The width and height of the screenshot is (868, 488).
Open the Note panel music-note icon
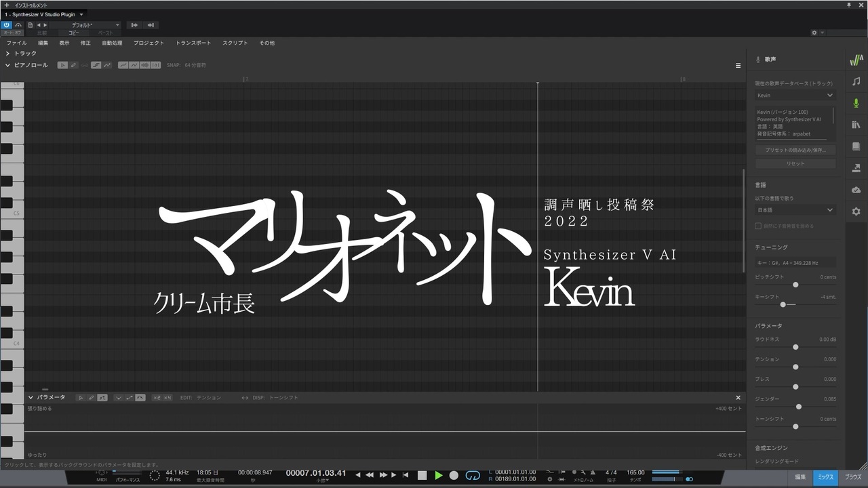pos(856,81)
